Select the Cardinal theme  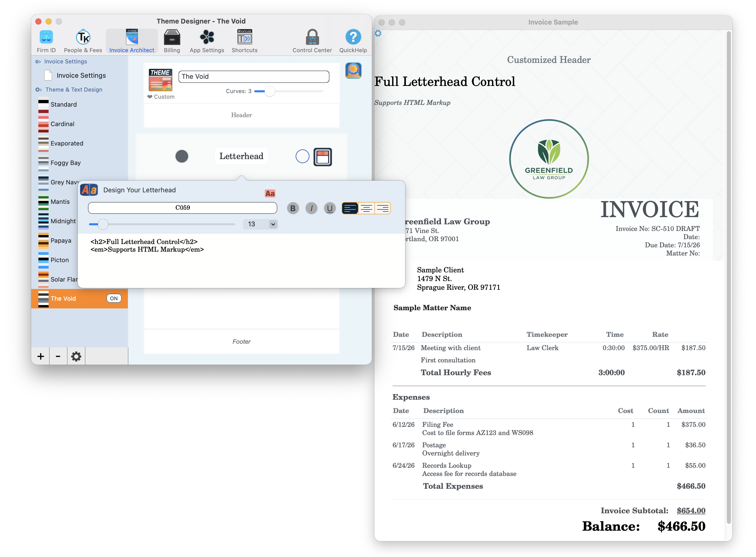tap(80, 124)
